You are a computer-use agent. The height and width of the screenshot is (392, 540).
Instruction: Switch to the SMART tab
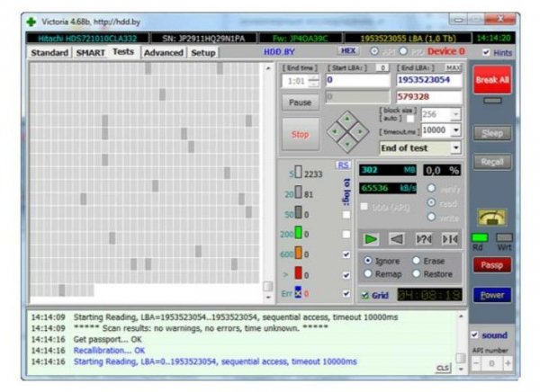pyautogui.click(x=90, y=53)
